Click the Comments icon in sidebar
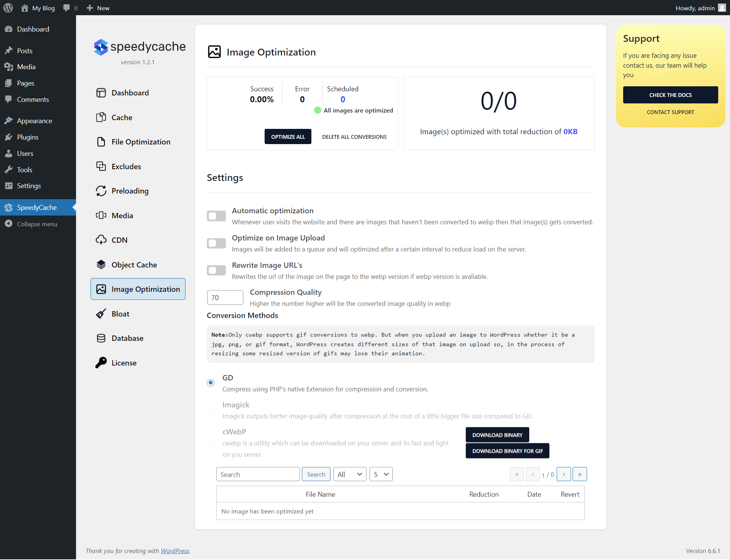 click(9, 100)
